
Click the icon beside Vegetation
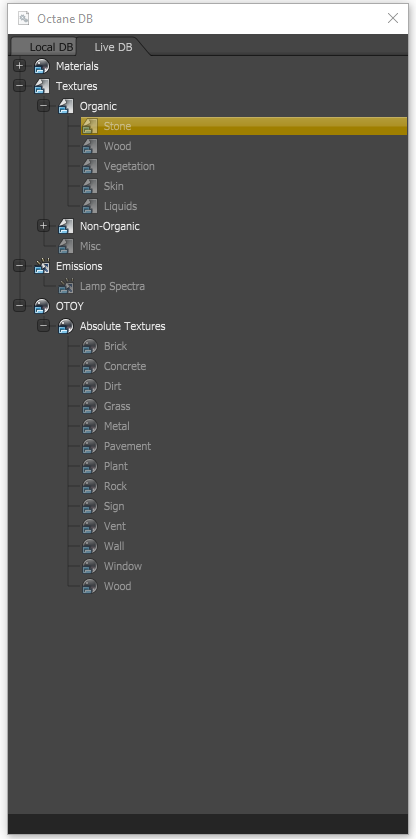pyautogui.click(x=89, y=166)
